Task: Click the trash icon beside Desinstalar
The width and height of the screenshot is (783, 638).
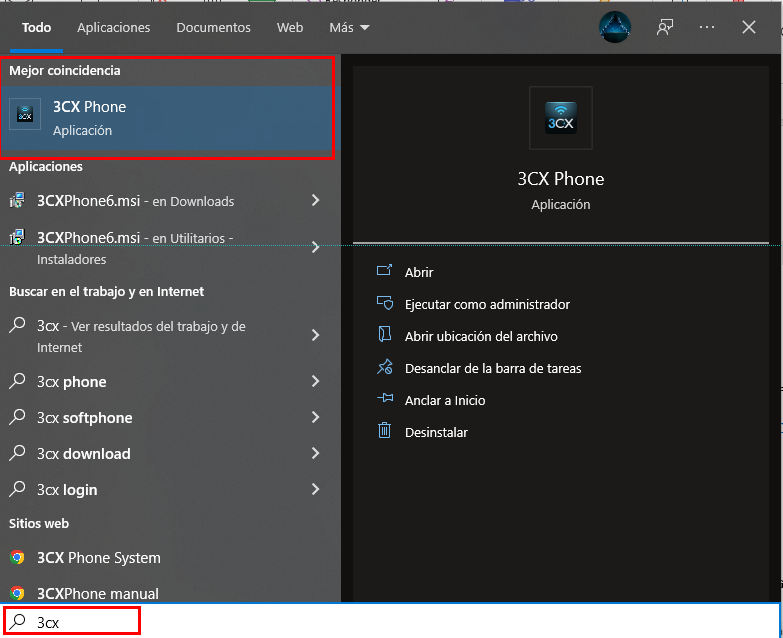Action: pos(384,430)
